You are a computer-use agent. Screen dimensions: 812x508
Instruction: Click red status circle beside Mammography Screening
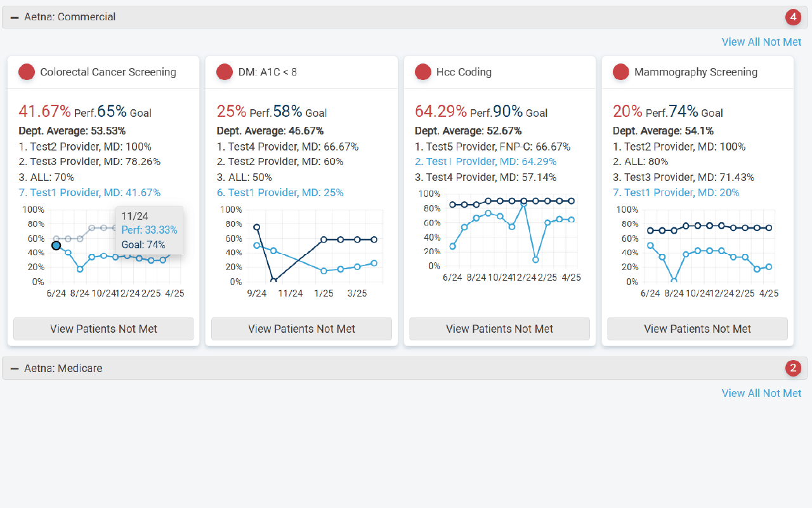pos(621,72)
